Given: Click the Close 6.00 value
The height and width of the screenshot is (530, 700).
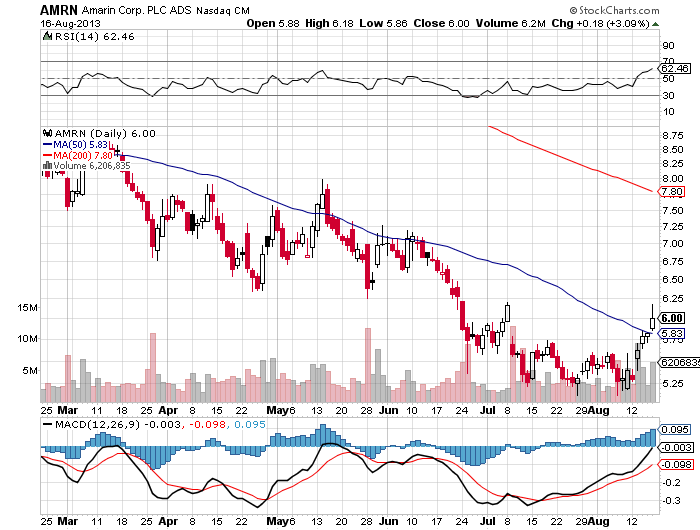Looking at the screenshot, I should click(x=442, y=23).
